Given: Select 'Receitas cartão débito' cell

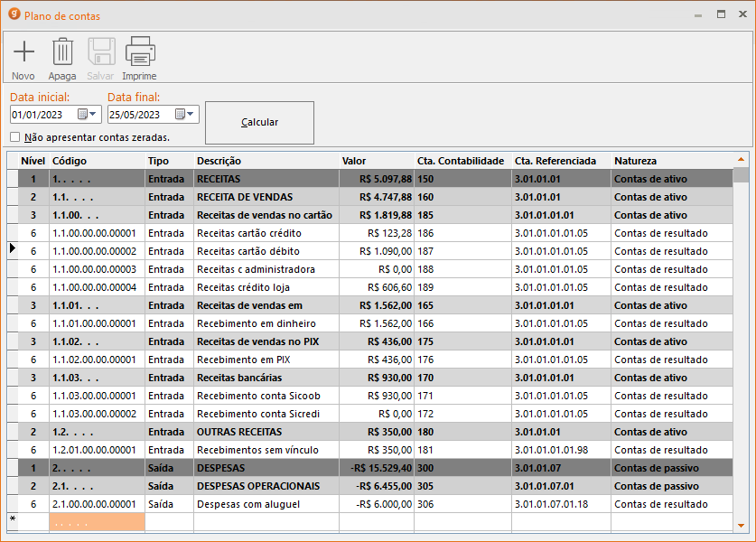Looking at the screenshot, I should (266, 251).
